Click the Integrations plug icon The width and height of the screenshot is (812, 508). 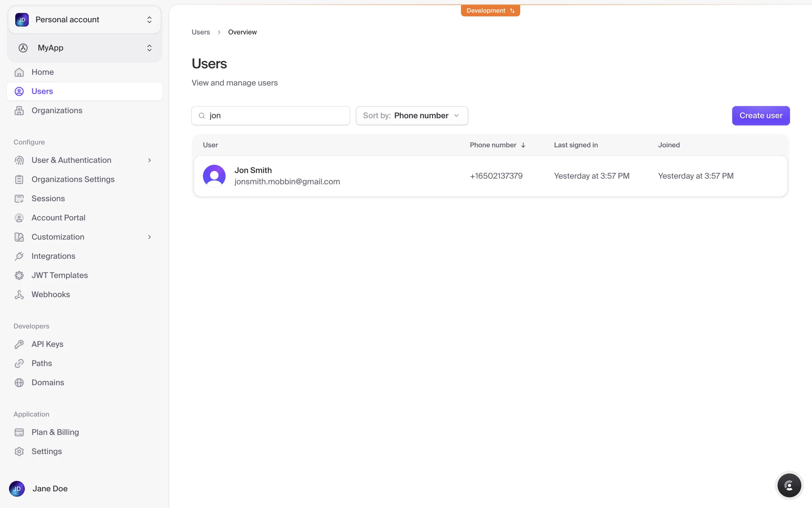[19, 256]
